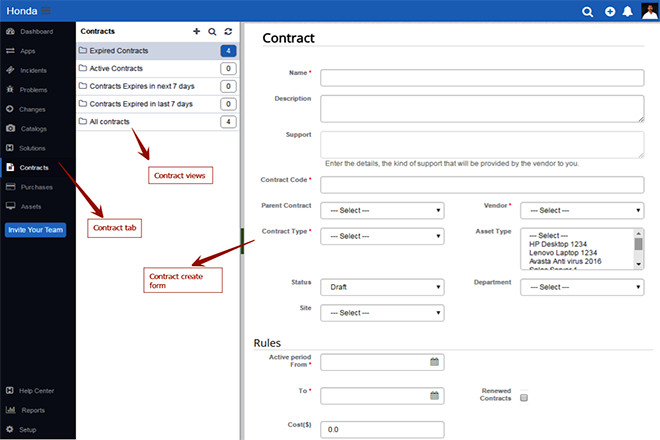Click the Dashboard icon in the sidebar
The height and width of the screenshot is (440, 660).
(x=10, y=32)
